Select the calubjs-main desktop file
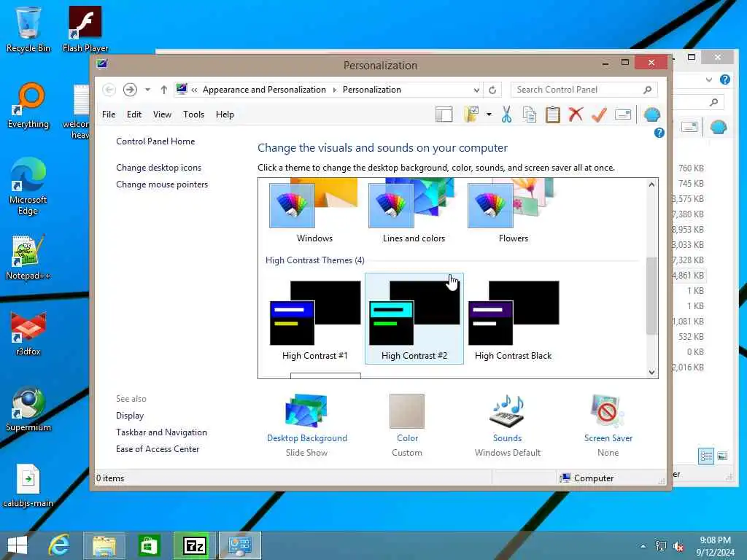This screenshot has width=747, height=560. tap(28, 485)
